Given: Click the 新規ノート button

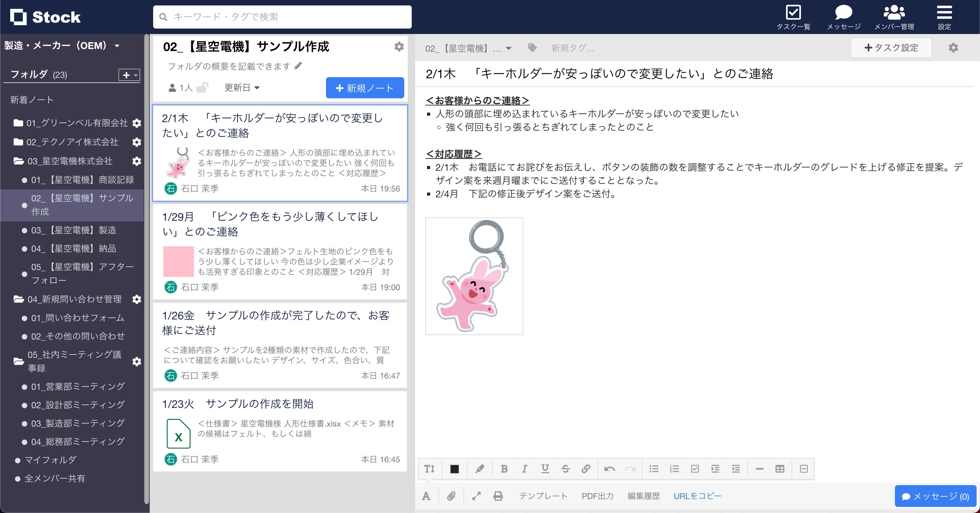Looking at the screenshot, I should [x=364, y=88].
